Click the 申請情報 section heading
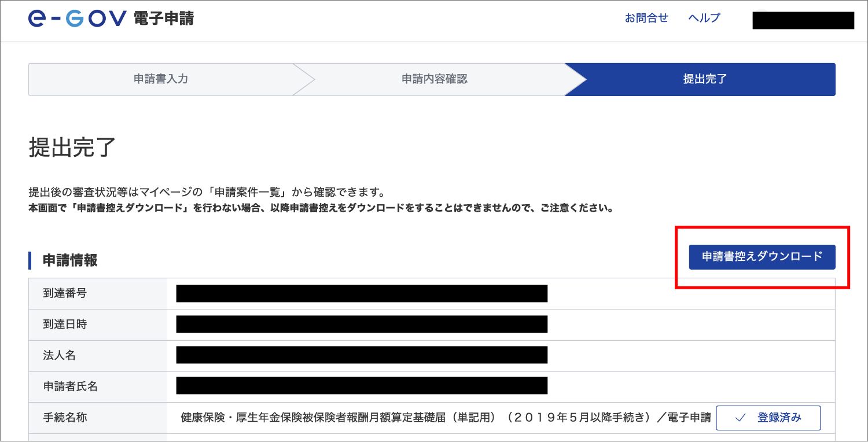Viewport: 868px width, 442px height. pyautogui.click(x=70, y=260)
